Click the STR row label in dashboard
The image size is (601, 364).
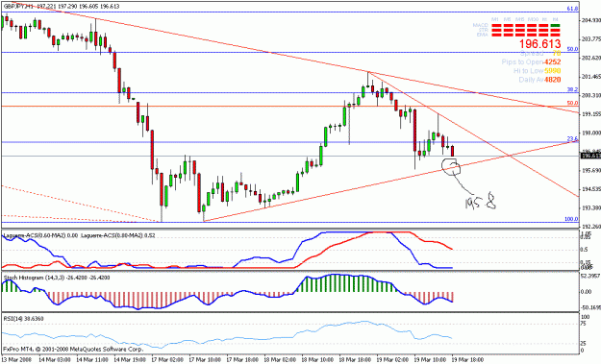tap(483, 30)
